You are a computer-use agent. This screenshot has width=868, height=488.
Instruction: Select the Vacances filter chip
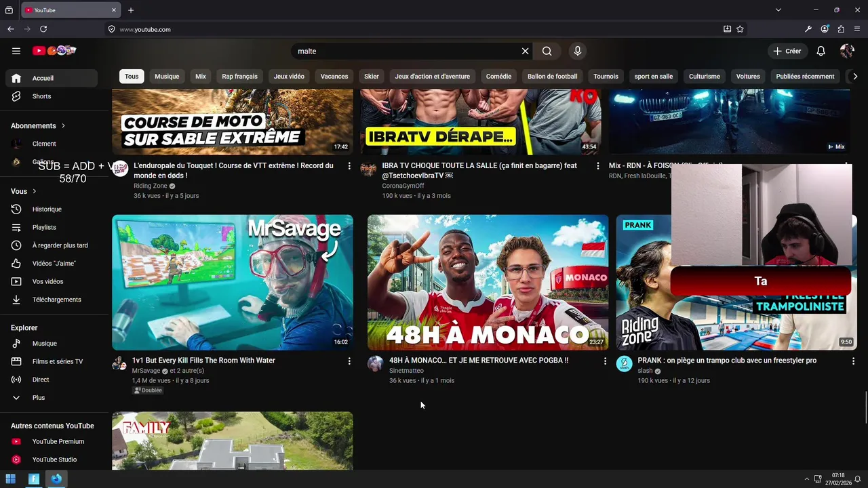pos(334,77)
